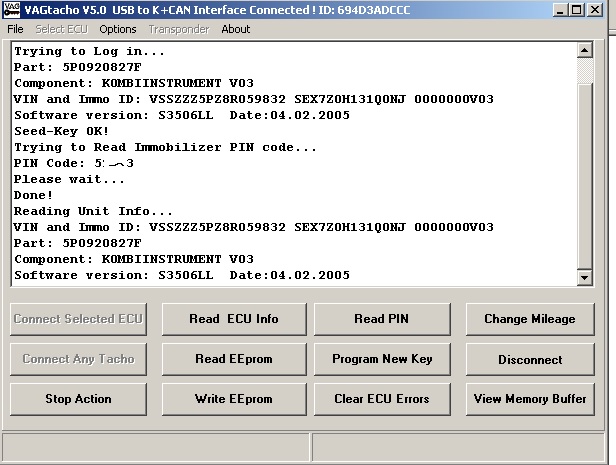This screenshot has height=465, width=616.
Task: Click the 'PIN Code:' log line
Action: click(x=74, y=163)
